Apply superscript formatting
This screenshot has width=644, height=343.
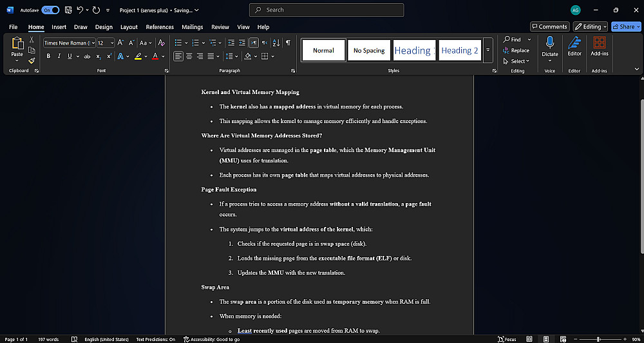click(x=109, y=56)
